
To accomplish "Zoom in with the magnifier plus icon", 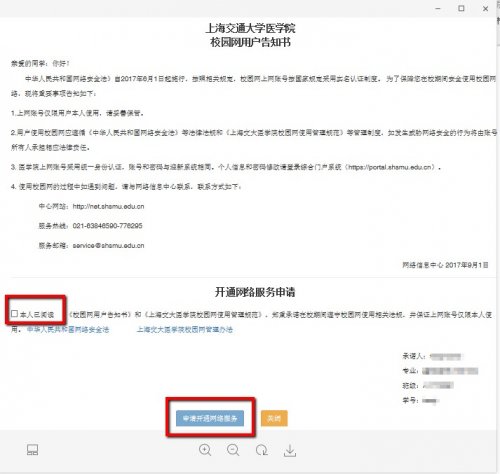I will coord(205,450).
